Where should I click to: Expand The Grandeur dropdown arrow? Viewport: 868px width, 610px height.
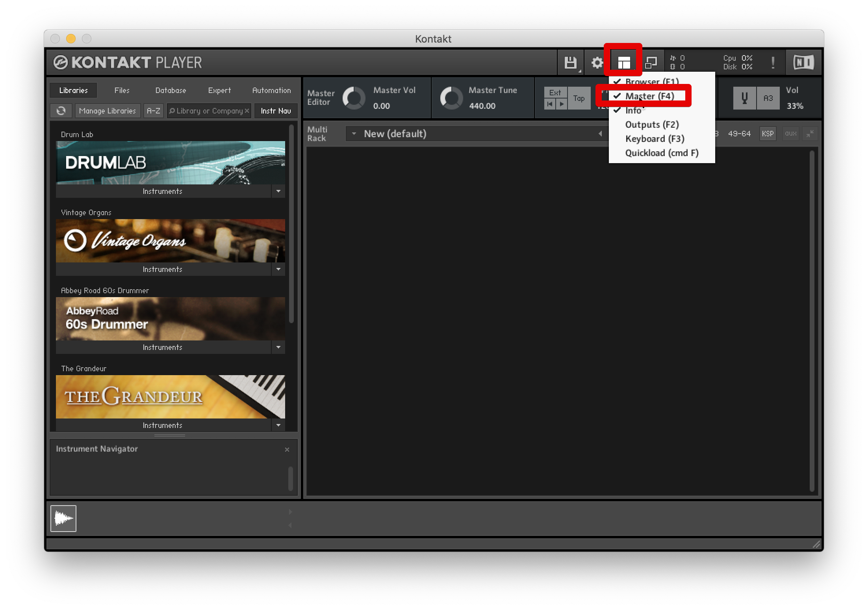[x=278, y=426]
